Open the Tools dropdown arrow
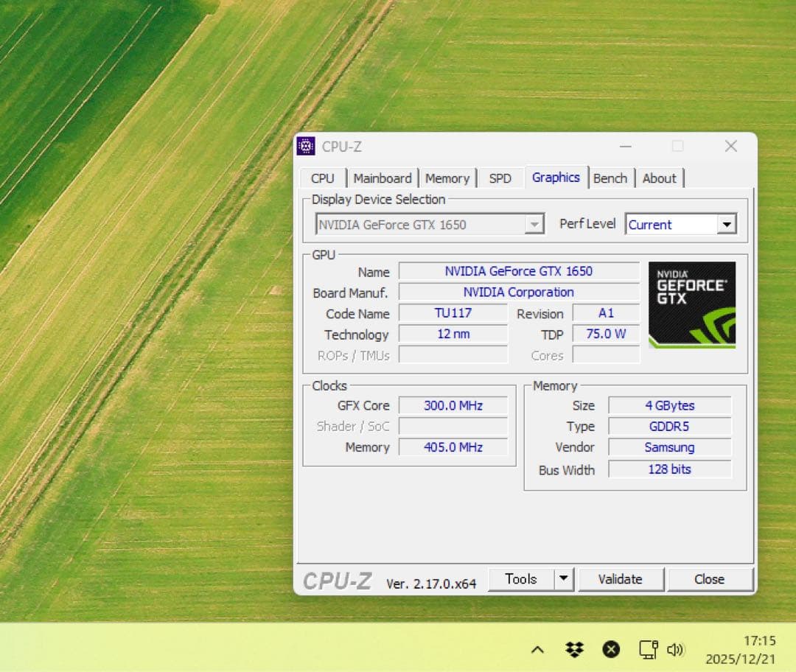Image resolution: width=796 pixels, height=672 pixels. tap(565, 579)
